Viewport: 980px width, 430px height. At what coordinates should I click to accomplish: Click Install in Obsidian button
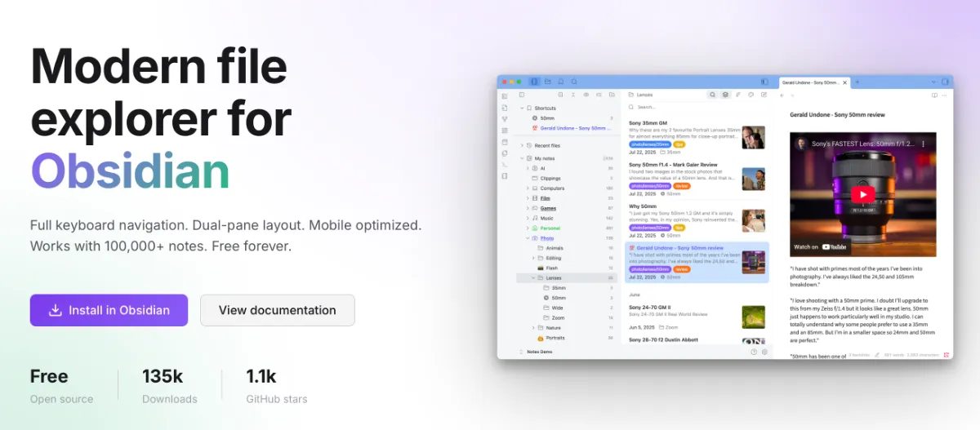[109, 310]
